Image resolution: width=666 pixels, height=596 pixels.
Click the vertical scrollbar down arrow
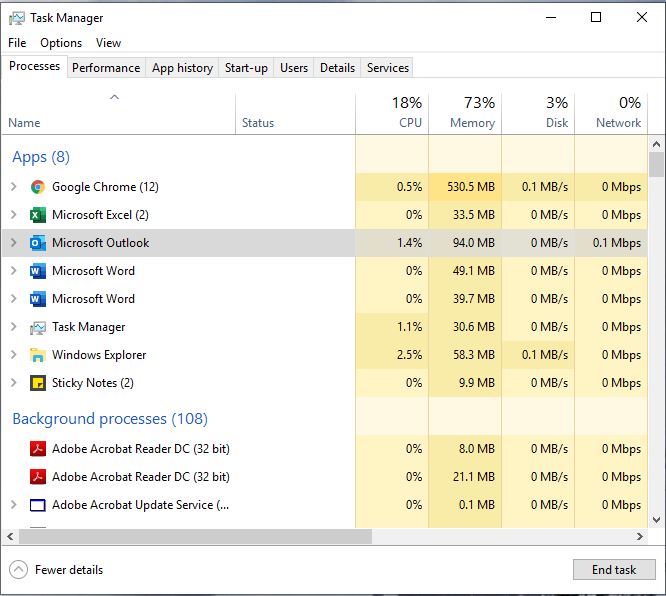click(656, 520)
